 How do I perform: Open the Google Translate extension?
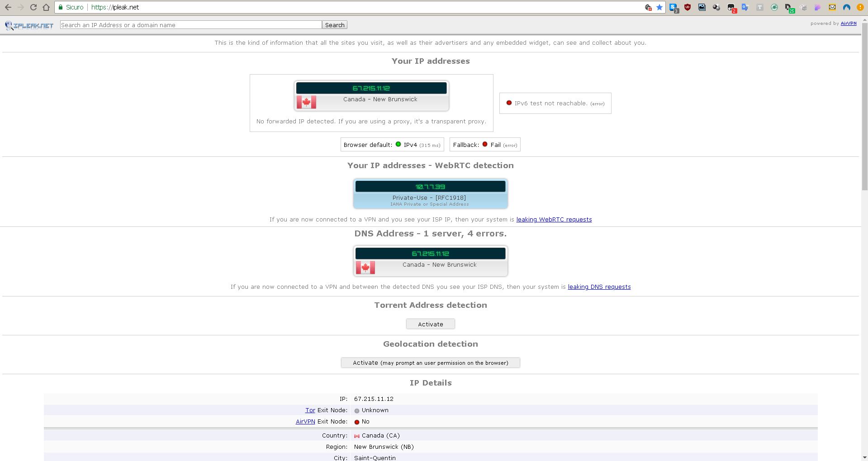[745, 7]
